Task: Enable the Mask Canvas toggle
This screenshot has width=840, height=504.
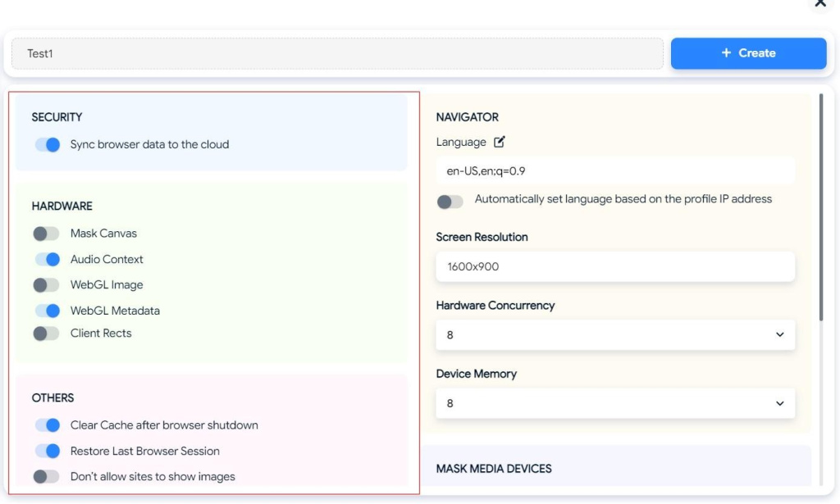Action: 47,234
